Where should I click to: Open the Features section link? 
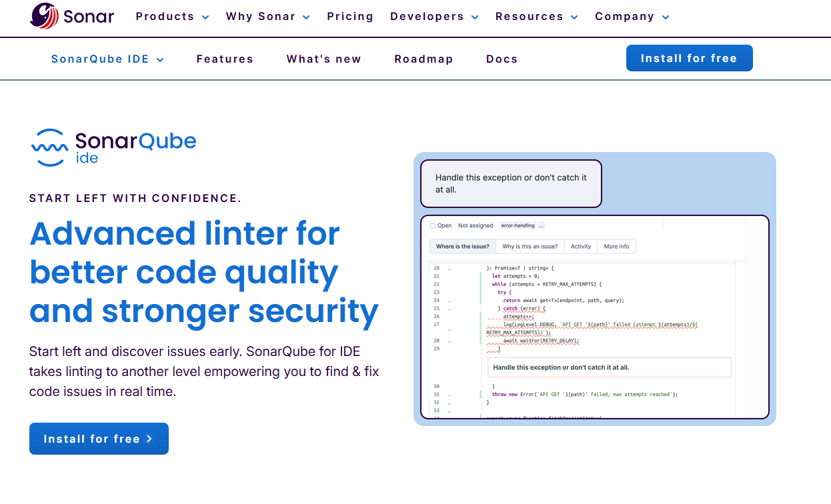tap(225, 59)
